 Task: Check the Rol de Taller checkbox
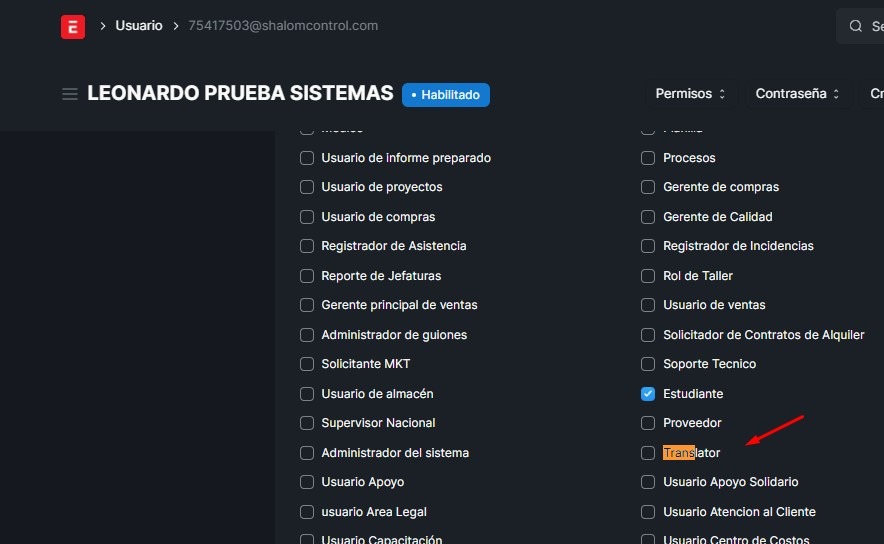click(x=648, y=276)
